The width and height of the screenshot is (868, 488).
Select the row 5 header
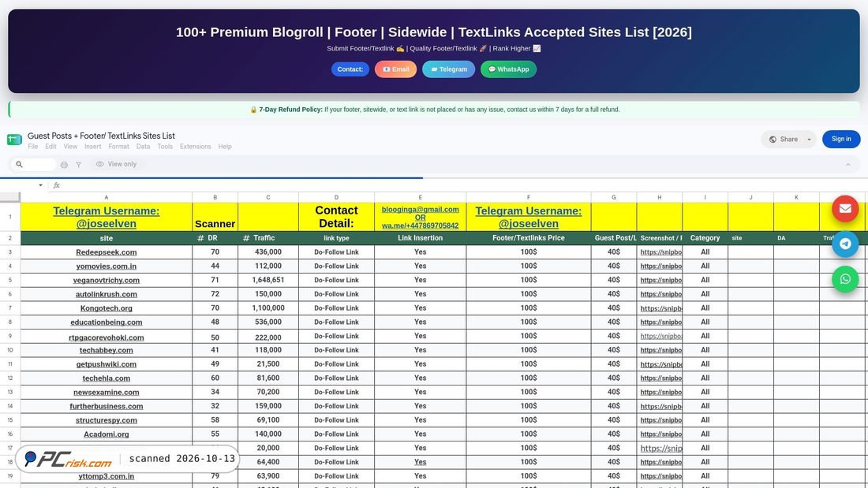point(10,281)
